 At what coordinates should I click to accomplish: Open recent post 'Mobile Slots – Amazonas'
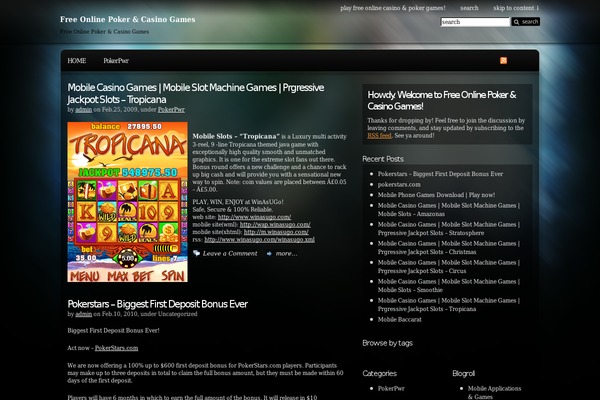pyautogui.click(x=449, y=210)
